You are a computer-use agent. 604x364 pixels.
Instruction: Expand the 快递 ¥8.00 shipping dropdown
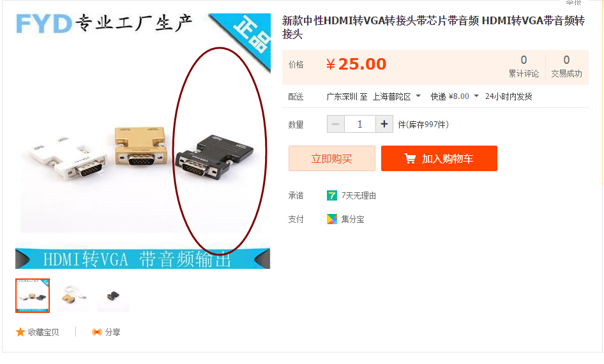[x=455, y=96]
